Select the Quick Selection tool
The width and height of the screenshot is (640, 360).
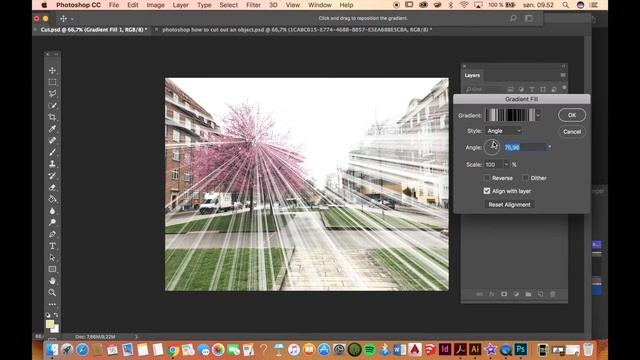coord(52,106)
